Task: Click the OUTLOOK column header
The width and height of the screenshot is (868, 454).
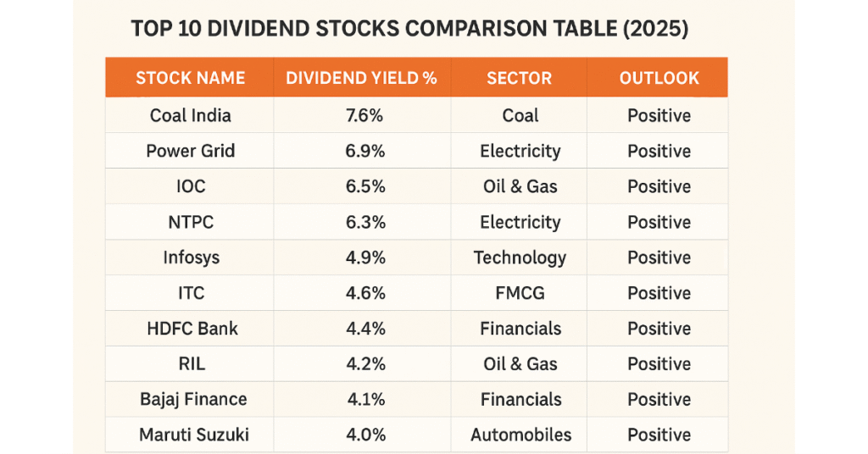Action: click(x=659, y=78)
